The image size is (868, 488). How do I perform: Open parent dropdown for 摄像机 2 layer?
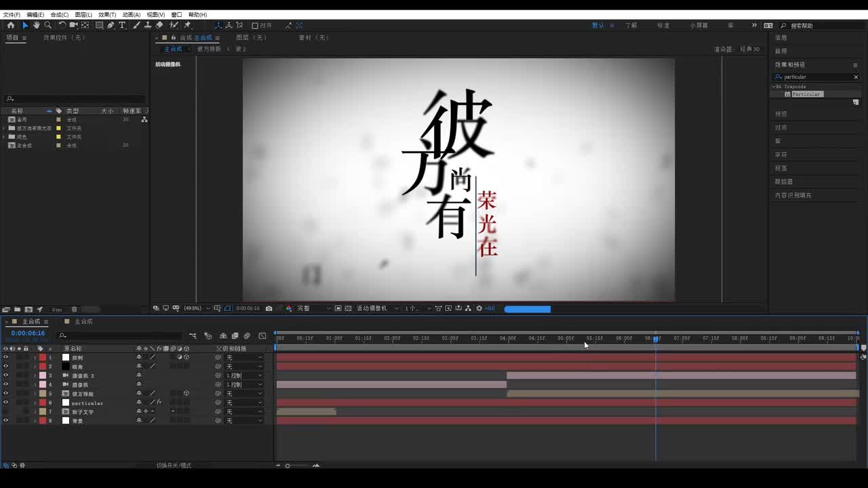tap(244, 375)
